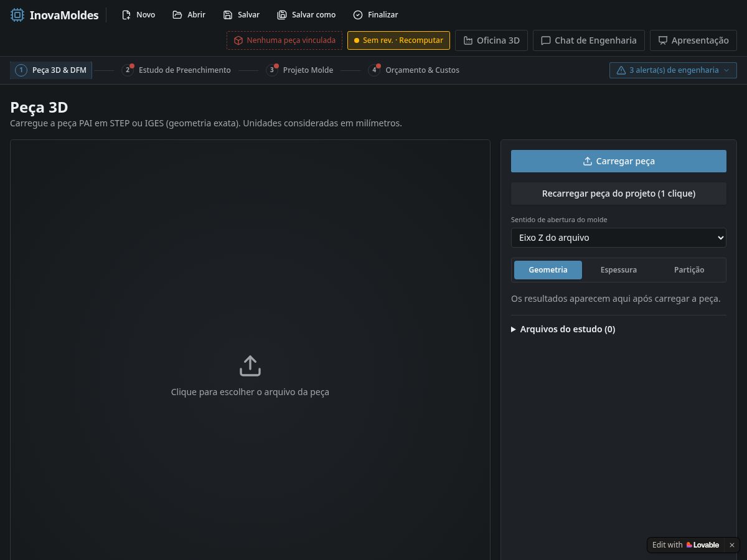Click the factory icon of Oficina 3D
This screenshot has width=747, height=560.
coord(468,40)
